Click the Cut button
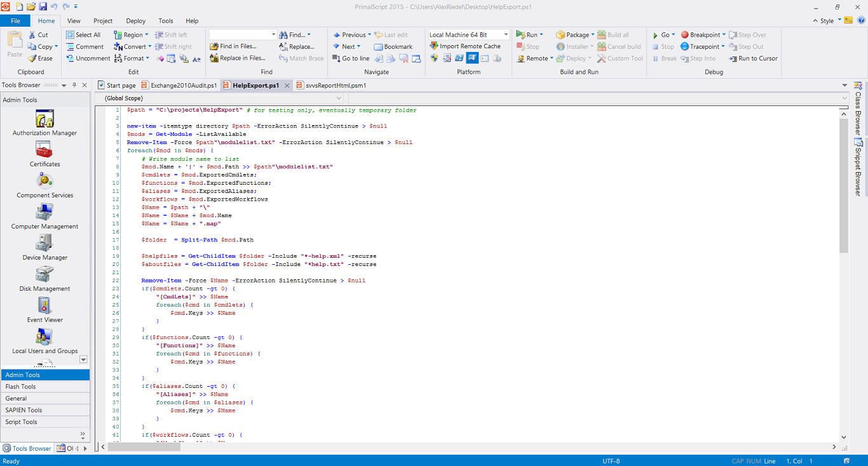 coord(38,35)
